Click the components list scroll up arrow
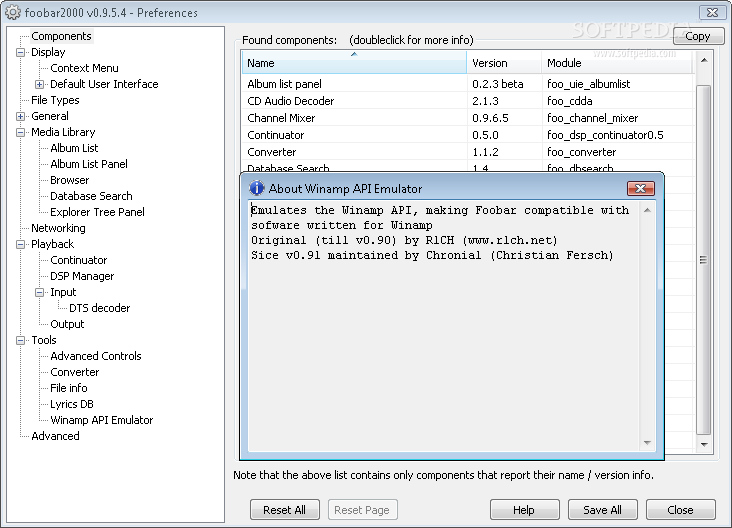Screen dimensions: 732x528 [704, 61]
